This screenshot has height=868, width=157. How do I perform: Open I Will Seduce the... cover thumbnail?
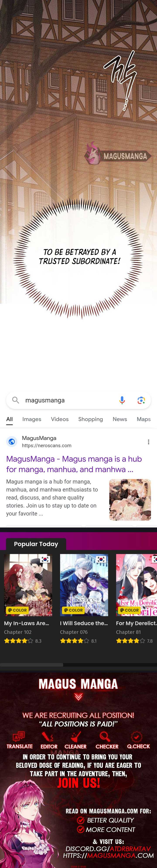(x=84, y=585)
